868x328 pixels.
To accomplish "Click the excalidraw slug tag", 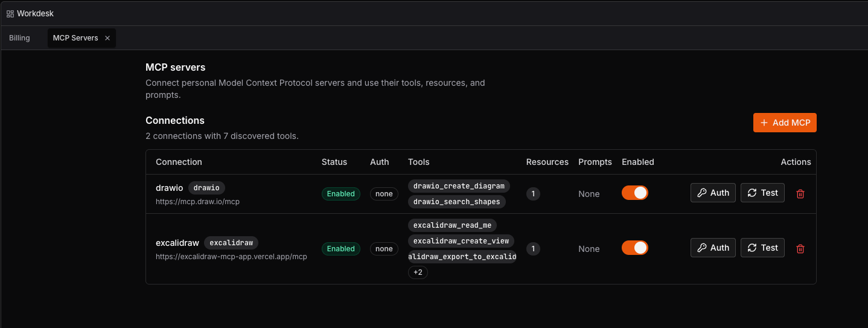I will coord(231,243).
